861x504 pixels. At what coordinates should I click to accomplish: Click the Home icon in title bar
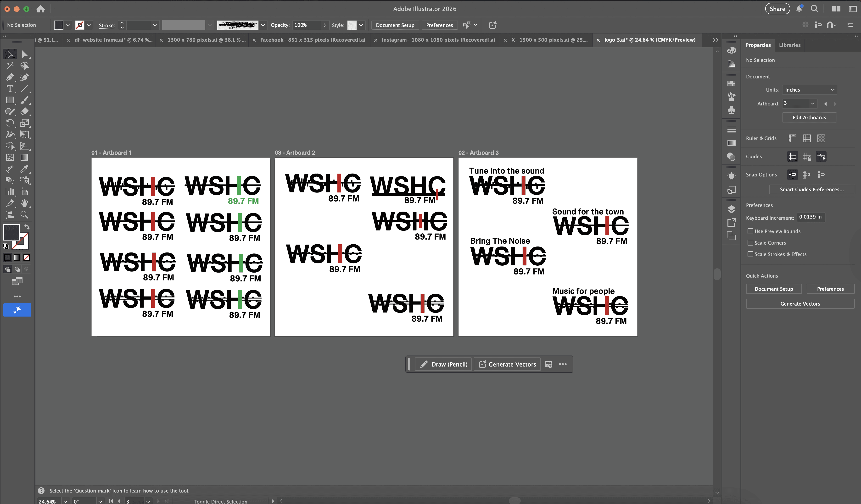(x=41, y=9)
